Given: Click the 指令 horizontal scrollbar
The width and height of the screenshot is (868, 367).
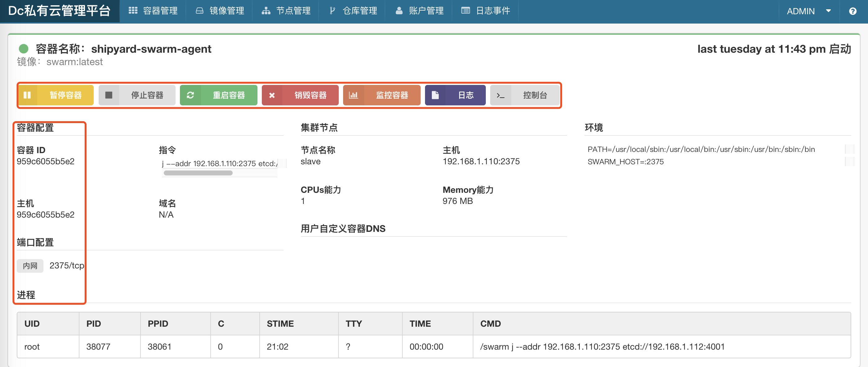Looking at the screenshot, I should click(198, 173).
